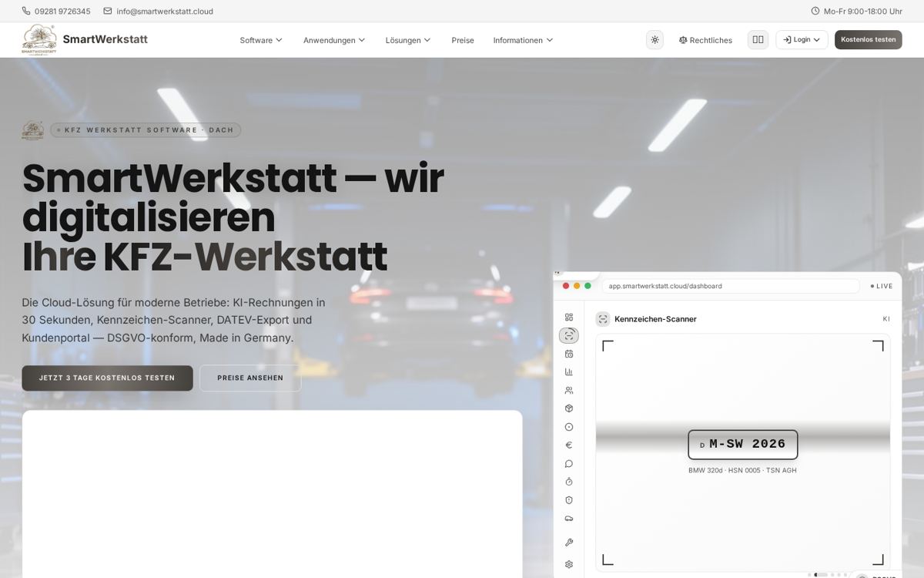Open the box inventory icon in mockup sidebar
Image resolution: width=924 pixels, height=578 pixels.
point(569,408)
